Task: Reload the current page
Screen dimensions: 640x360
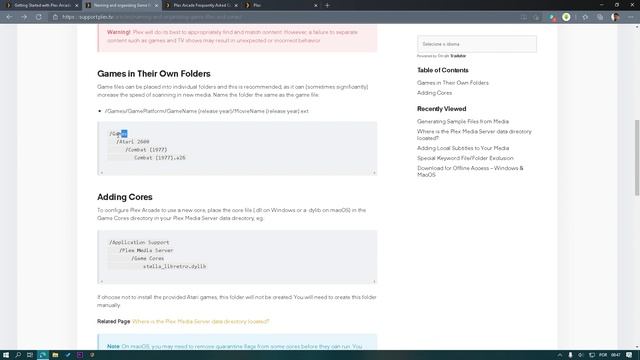Action: (38, 17)
